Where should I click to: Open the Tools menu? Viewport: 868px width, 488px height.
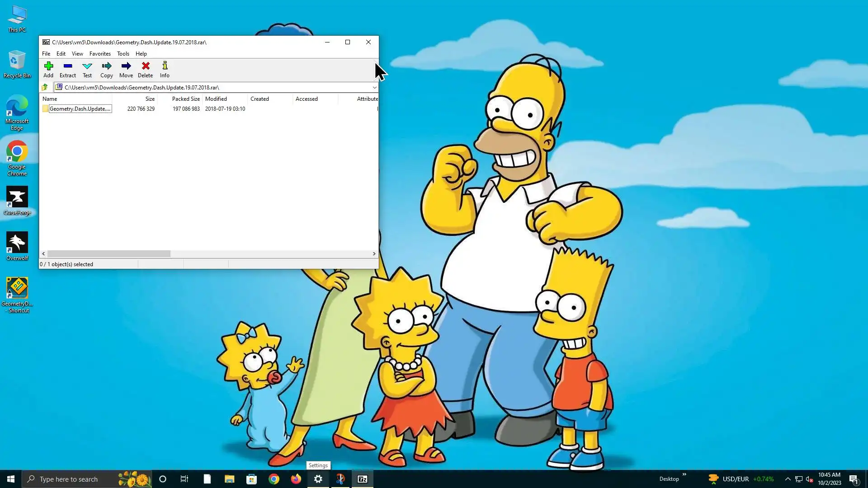[x=123, y=54]
